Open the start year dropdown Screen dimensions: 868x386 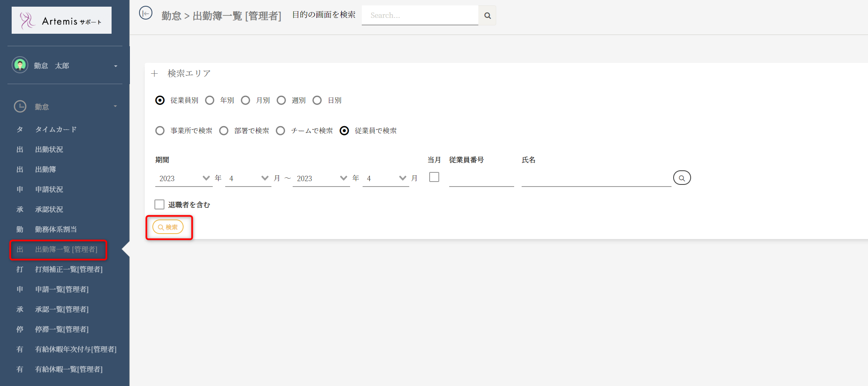[x=183, y=178]
